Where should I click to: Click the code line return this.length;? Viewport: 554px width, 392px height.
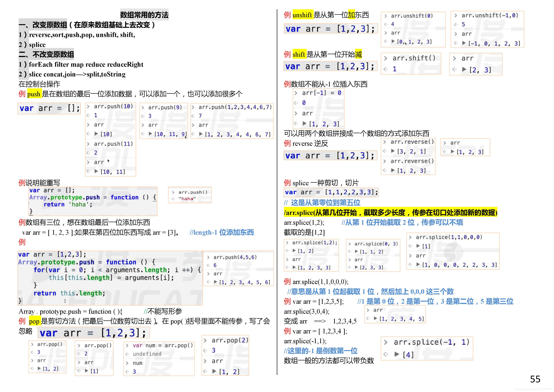69,293
